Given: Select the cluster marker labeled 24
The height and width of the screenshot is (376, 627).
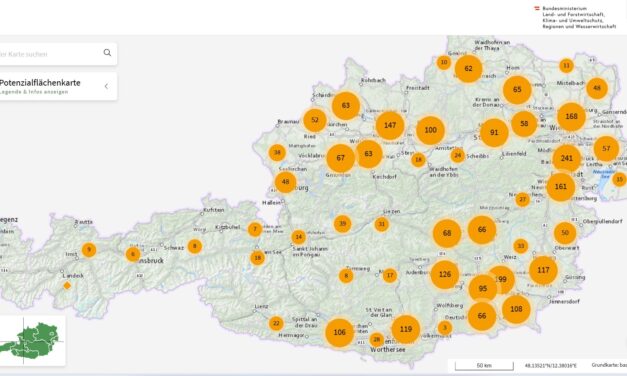Looking at the screenshot, I should [x=457, y=156].
